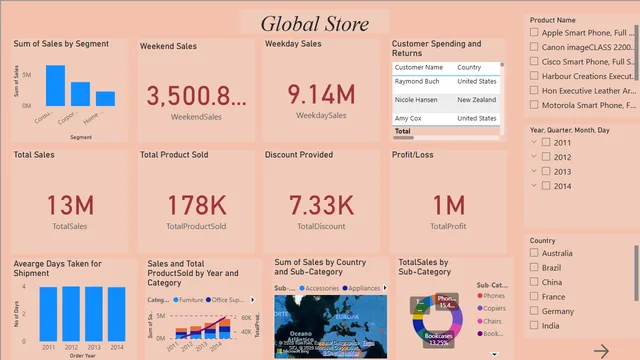640x360 pixels.
Task: Select India in Country slicer
Action: (534, 325)
